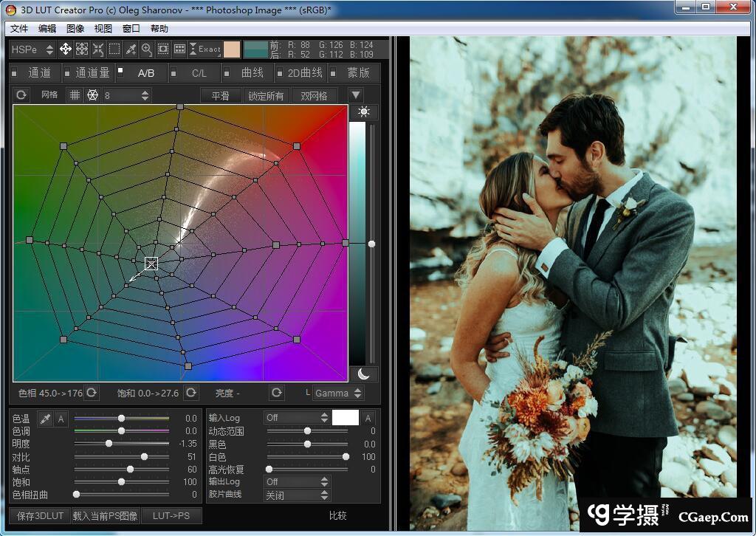This screenshot has width=756, height=536.
Task: Toggle the 曲线 panel checkbox
Action: pos(227,73)
